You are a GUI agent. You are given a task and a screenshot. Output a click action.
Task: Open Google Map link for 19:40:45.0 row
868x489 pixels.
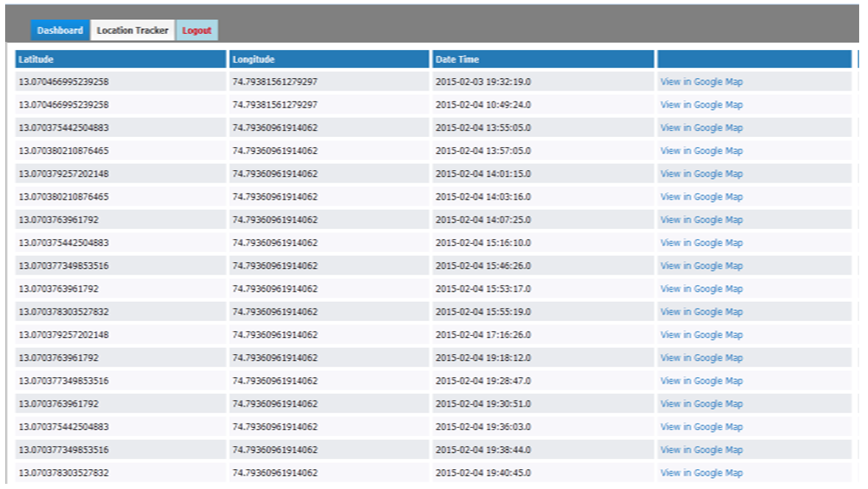click(701, 473)
